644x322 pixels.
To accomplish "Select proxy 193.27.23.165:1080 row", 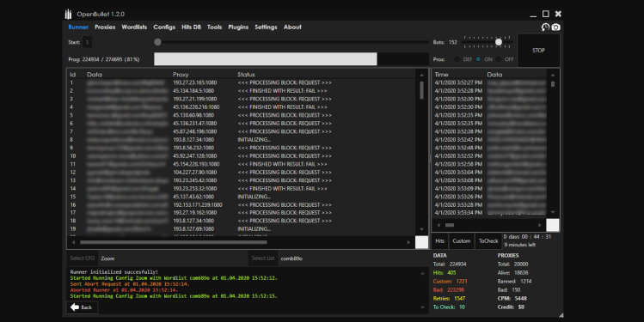I will (x=242, y=82).
